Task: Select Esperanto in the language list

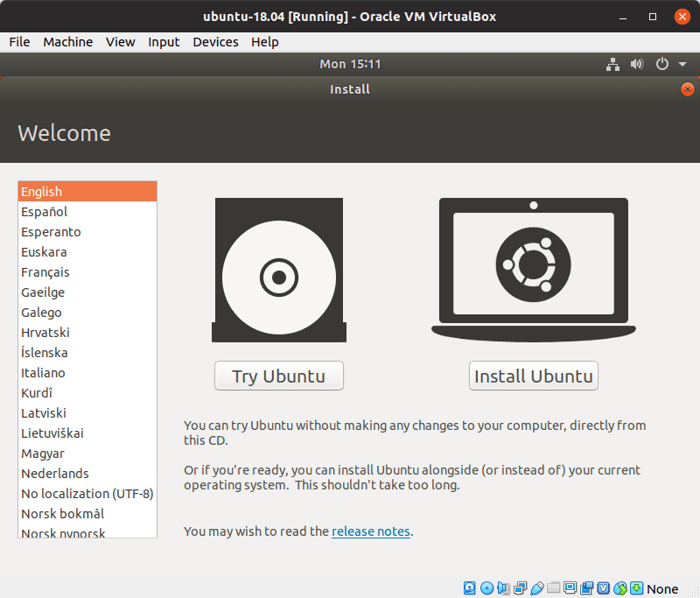Action: tap(87, 232)
